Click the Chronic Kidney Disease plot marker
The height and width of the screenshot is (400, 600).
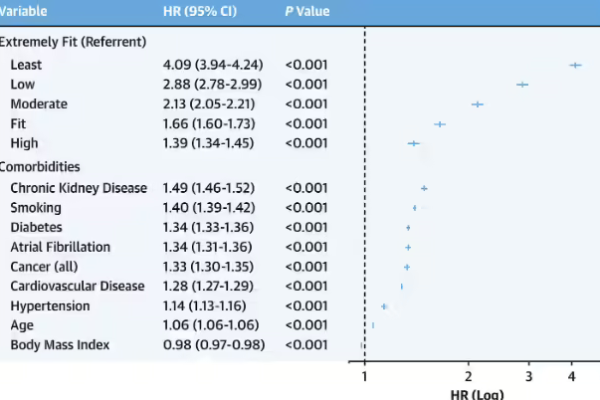point(424,188)
